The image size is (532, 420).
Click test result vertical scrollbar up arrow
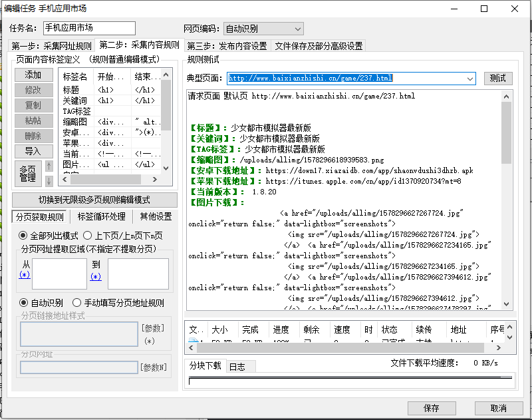point(506,97)
